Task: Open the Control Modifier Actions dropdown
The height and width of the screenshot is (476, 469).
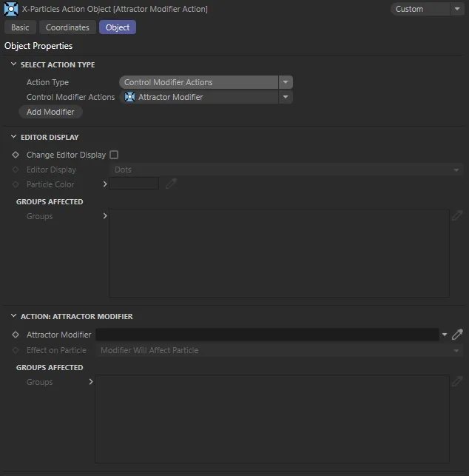Action: (x=206, y=97)
